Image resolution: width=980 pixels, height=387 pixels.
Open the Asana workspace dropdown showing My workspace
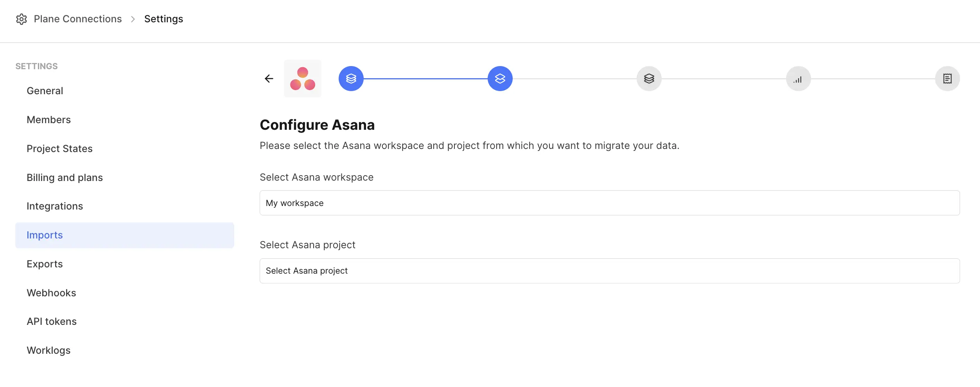610,203
